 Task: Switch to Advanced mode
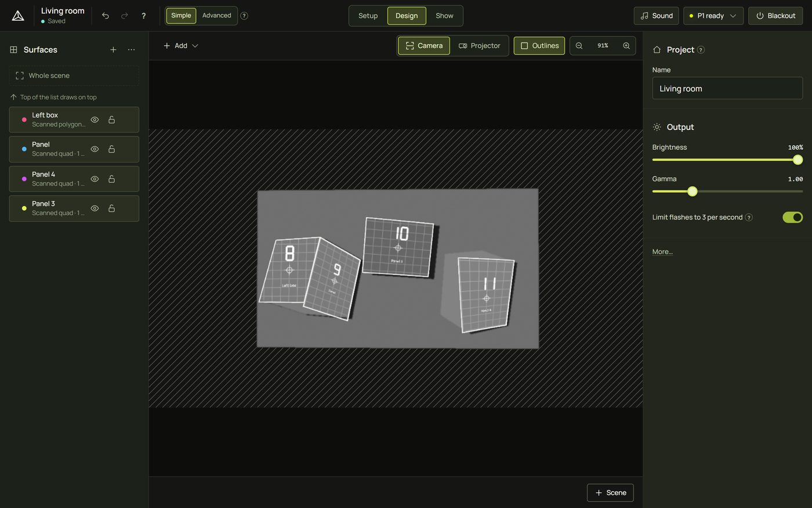click(x=216, y=16)
